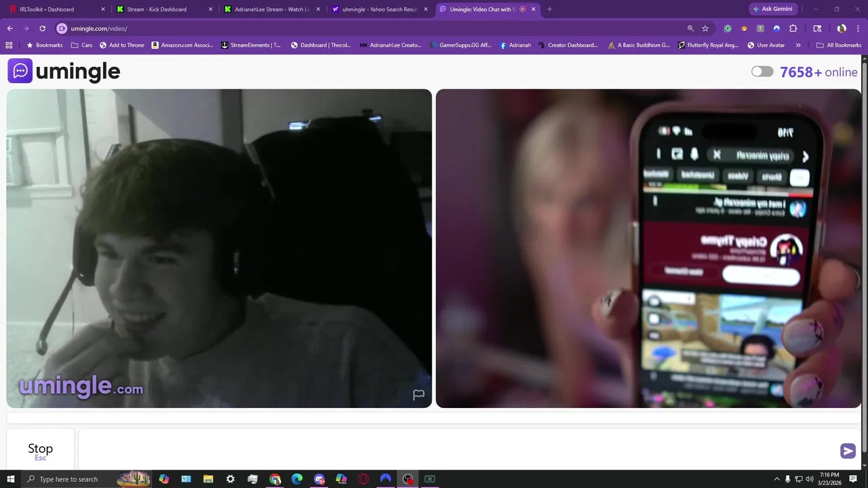Open the StreamElements bookmark
868x488 pixels.
pos(251,45)
